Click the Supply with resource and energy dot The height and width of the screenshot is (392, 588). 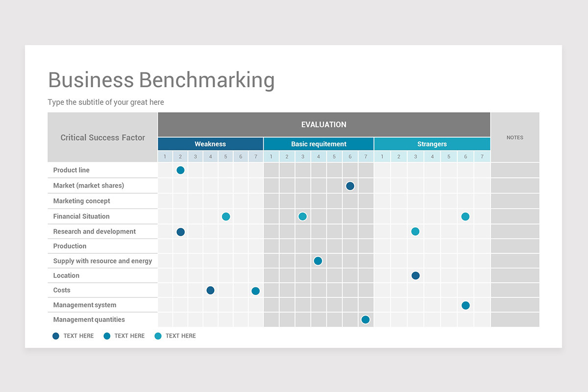tap(318, 261)
